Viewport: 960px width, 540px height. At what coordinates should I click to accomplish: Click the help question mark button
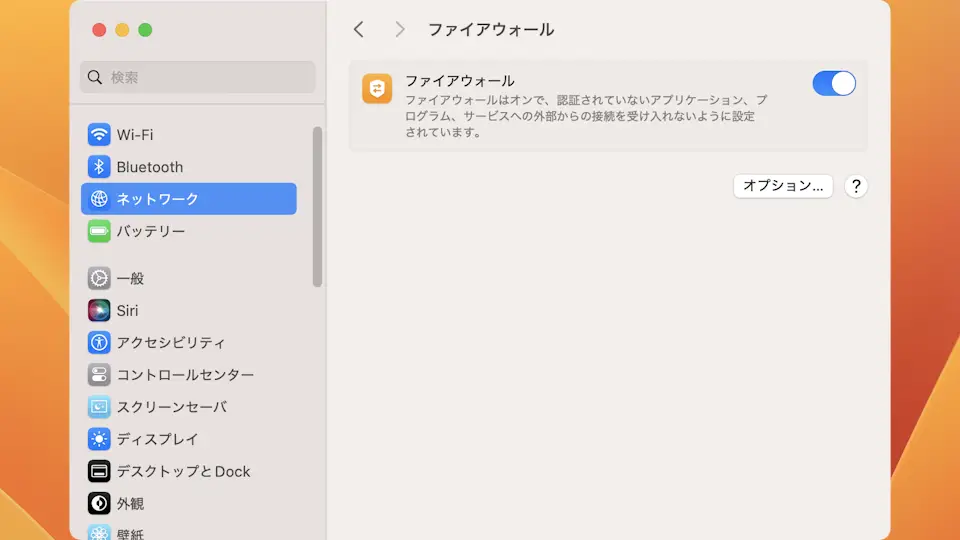point(856,186)
